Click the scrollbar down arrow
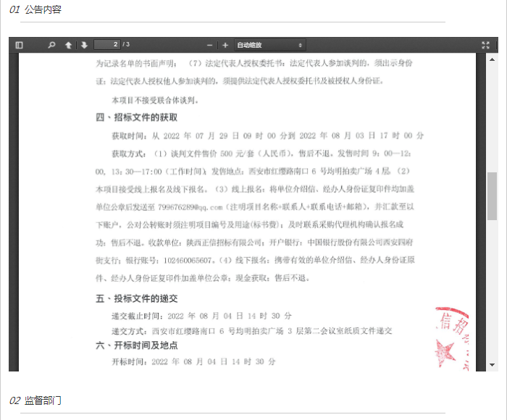 tap(493, 364)
